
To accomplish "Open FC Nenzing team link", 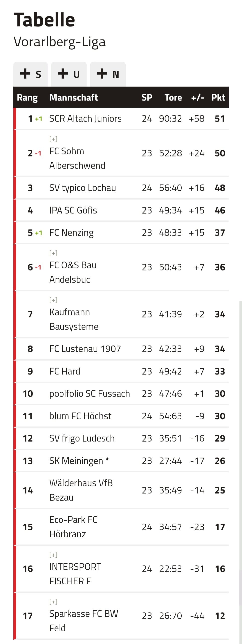I will click(71, 233).
